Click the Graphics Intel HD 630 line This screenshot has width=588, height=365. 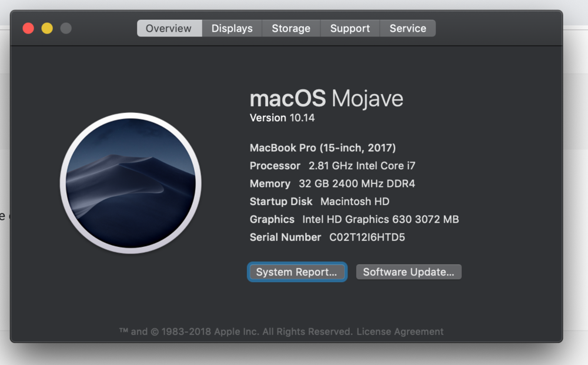coord(354,219)
